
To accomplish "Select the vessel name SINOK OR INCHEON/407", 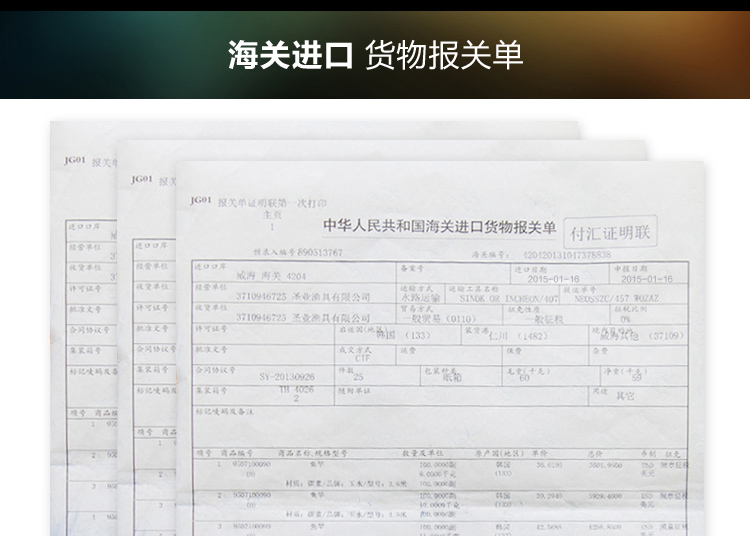I will coord(509,298).
